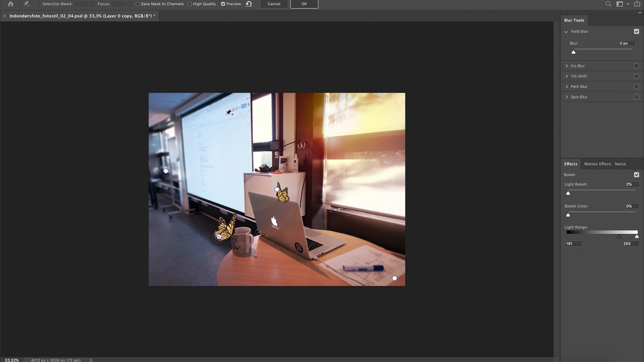Screen dimensions: 644x362
Task: Select the blur pin on the upper butterfly
Action: pos(277,190)
